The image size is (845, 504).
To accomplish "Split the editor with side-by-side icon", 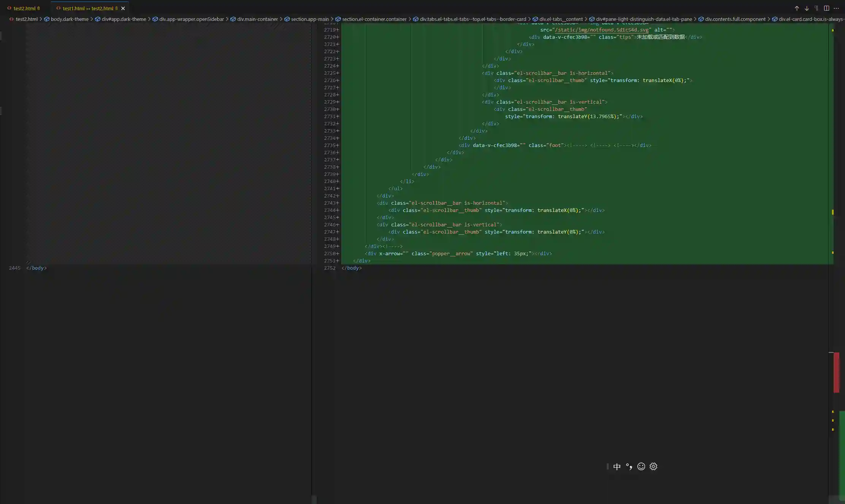I will [826, 8].
